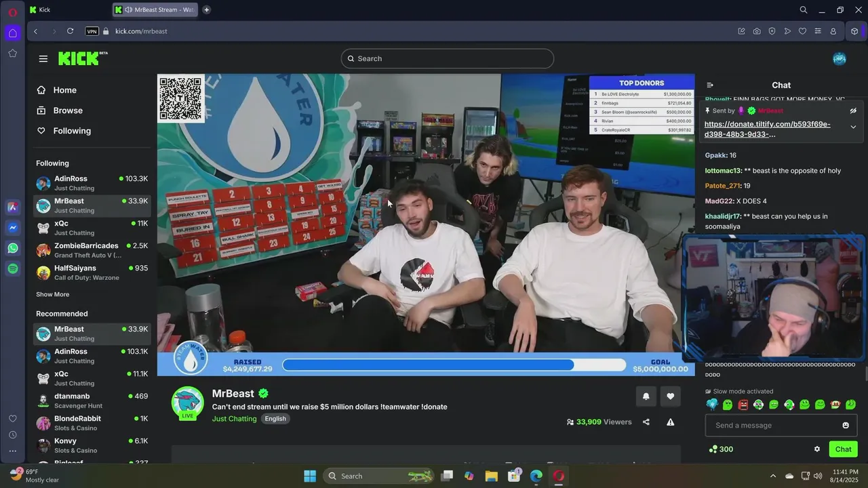Open Opera history clock sidebar icon
The image size is (868, 488).
[13, 435]
